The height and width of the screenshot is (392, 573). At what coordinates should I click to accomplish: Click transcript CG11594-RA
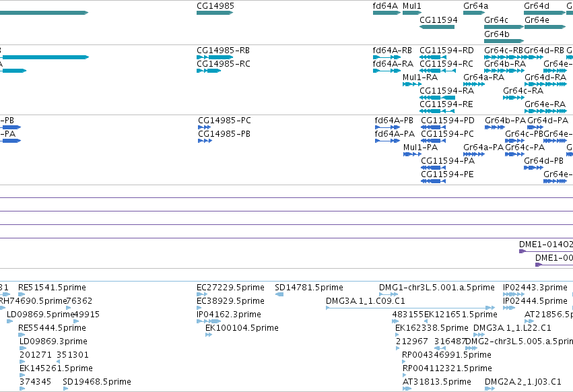437,98
